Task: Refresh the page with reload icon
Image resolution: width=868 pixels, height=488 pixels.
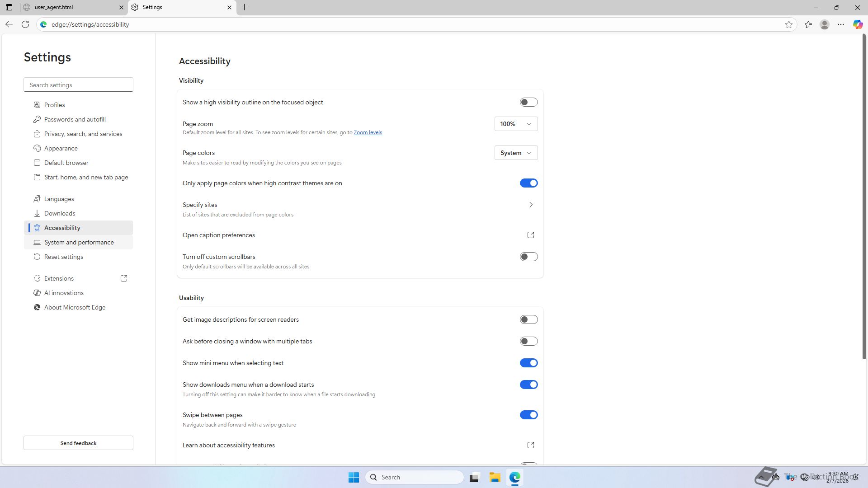Action: click(25, 24)
